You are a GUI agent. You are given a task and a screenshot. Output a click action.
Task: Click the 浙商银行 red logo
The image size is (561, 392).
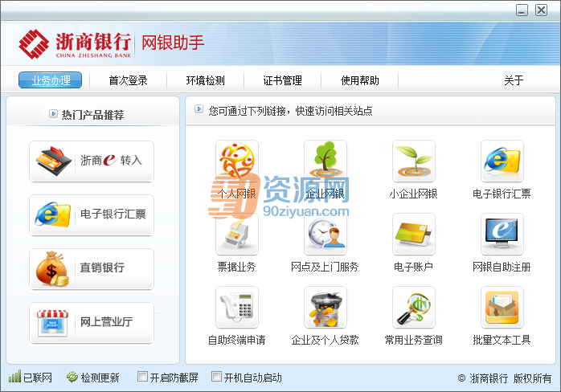(34, 44)
